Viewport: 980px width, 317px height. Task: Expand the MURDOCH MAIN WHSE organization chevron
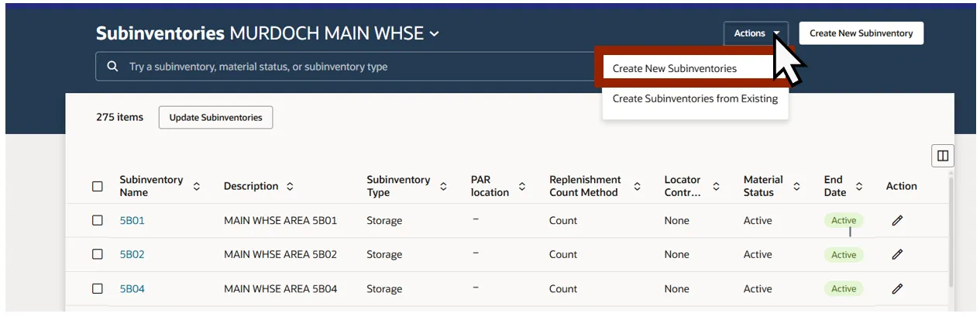[x=435, y=34]
